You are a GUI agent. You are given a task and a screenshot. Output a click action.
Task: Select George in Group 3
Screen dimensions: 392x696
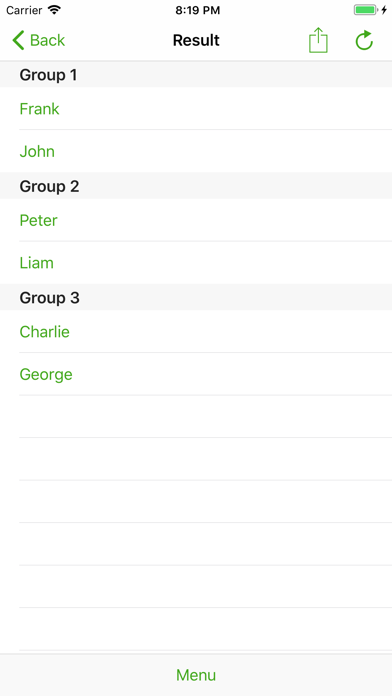coord(196,374)
